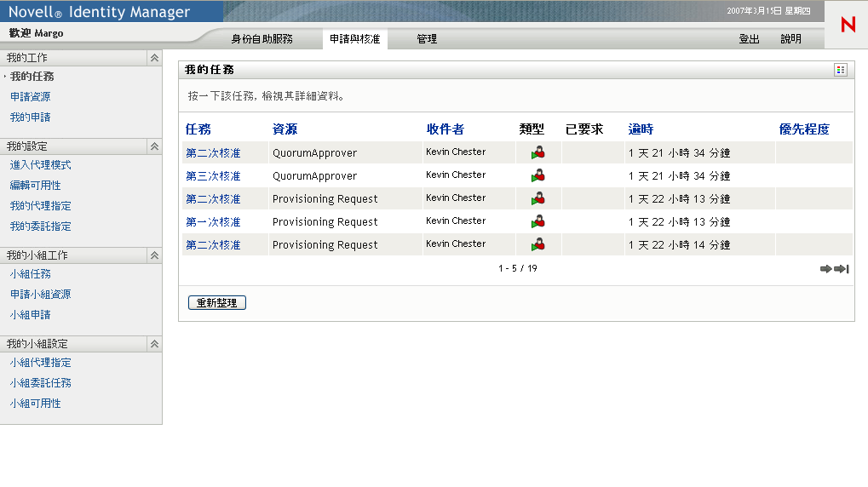The width and height of the screenshot is (868, 487).
Task: Sort the table by 逾時 column
Action: tap(641, 129)
